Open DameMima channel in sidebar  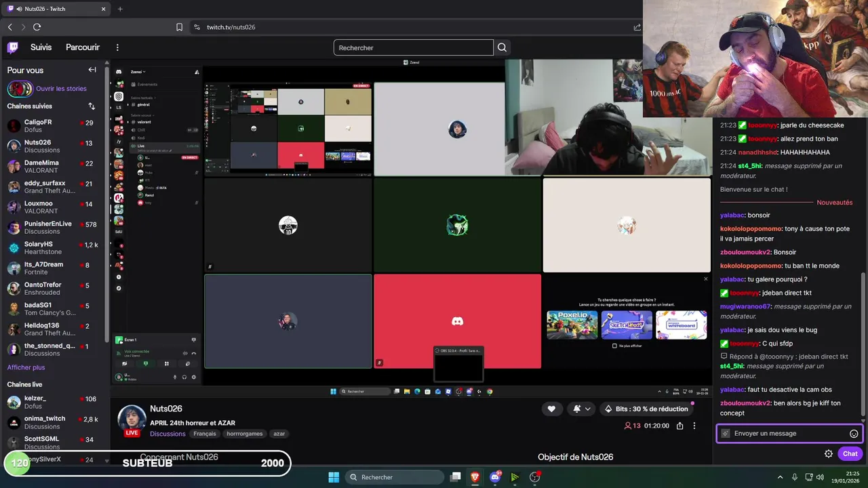click(x=53, y=167)
